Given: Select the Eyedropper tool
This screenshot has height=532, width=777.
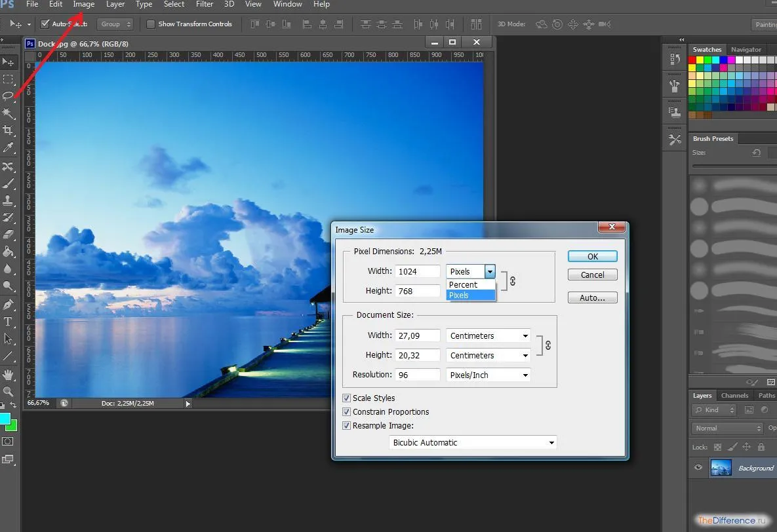Looking at the screenshot, I should [x=8, y=147].
